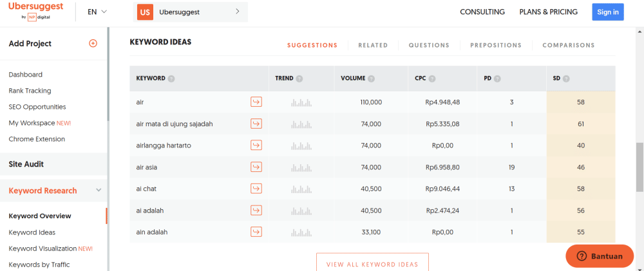Open arrow icon for 'air asia' keyword
644x271 pixels.
pyautogui.click(x=256, y=167)
